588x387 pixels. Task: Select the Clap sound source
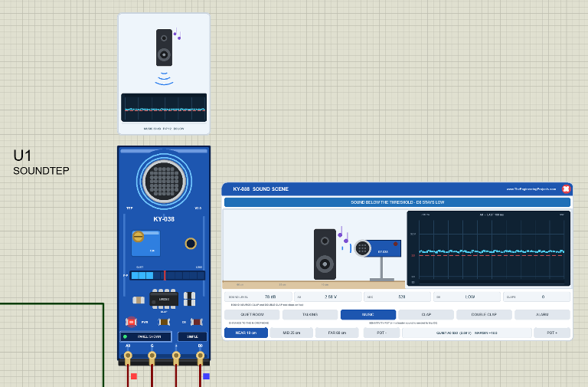426,314
